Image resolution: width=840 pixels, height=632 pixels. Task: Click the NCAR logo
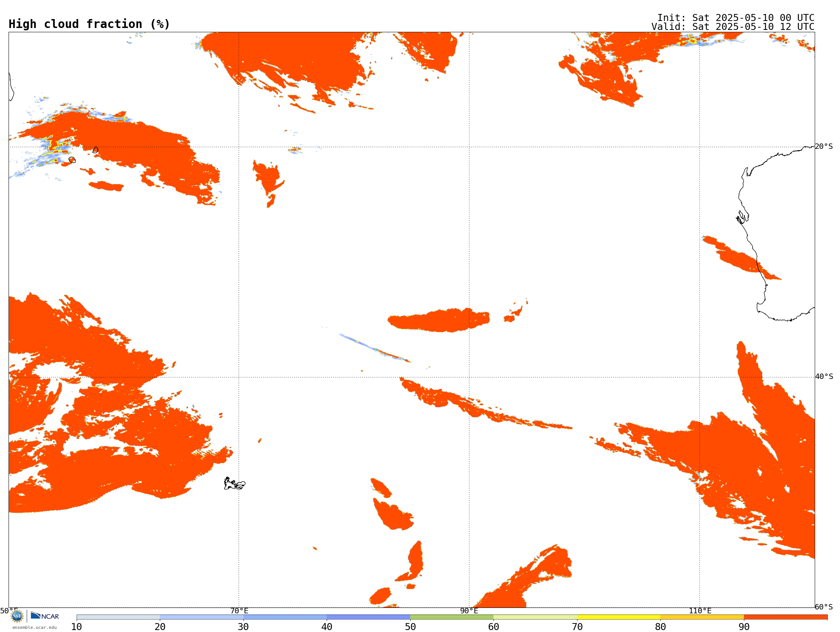(x=45, y=616)
